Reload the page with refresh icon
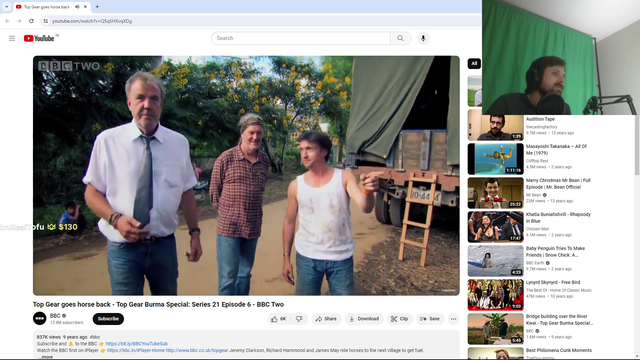This screenshot has width=640, height=360. point(31,21)
